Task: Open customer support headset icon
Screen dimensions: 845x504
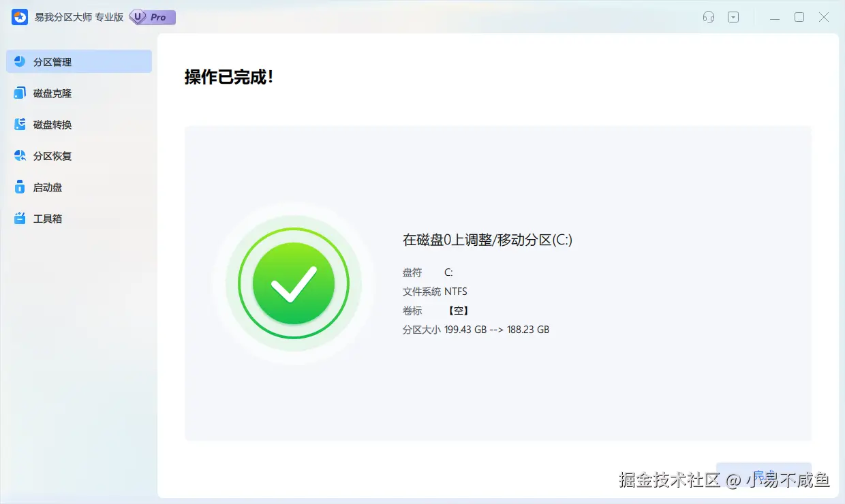Action: click(x=709, y=17)
